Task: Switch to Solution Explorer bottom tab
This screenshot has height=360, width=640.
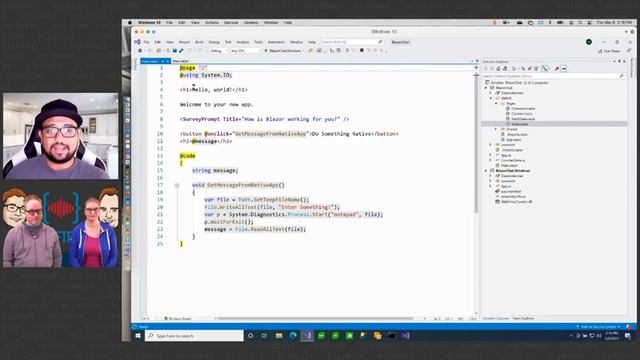Action: coord(496,318)
